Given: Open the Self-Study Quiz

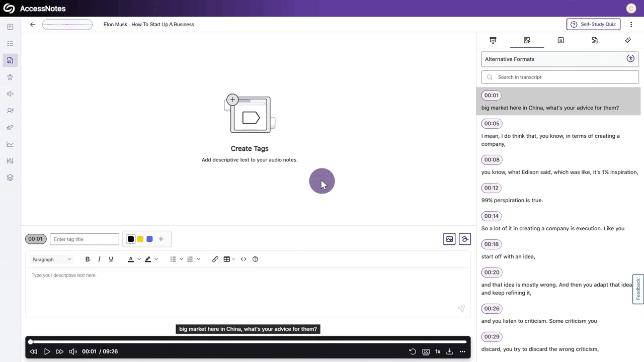Looking at the screenshot, I should pos(593,24).
